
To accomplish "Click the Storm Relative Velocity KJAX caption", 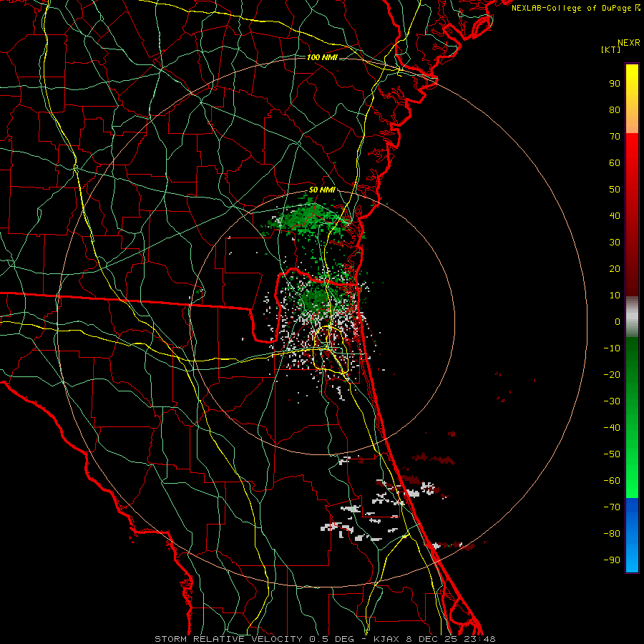I will (x=325, y=639).
